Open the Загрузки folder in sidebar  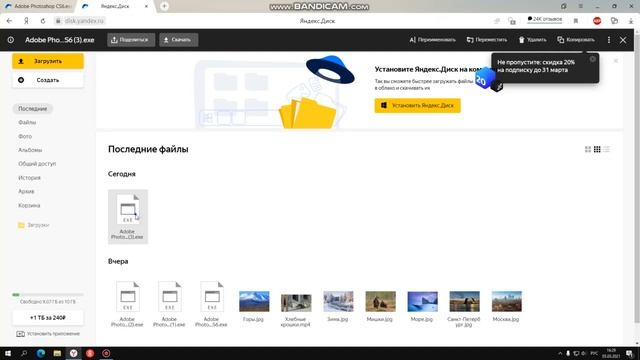click(34, 225)
